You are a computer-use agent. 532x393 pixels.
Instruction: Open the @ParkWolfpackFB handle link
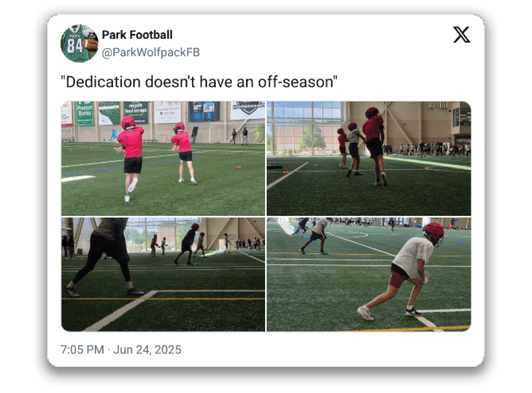point(151,52)
